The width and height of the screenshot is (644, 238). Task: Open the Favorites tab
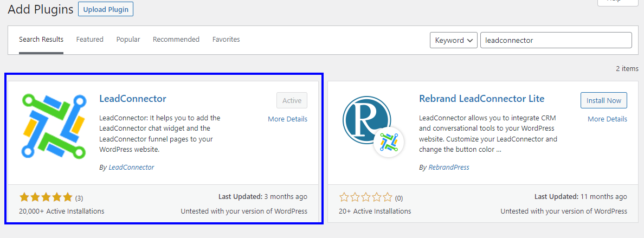point(226,40)
